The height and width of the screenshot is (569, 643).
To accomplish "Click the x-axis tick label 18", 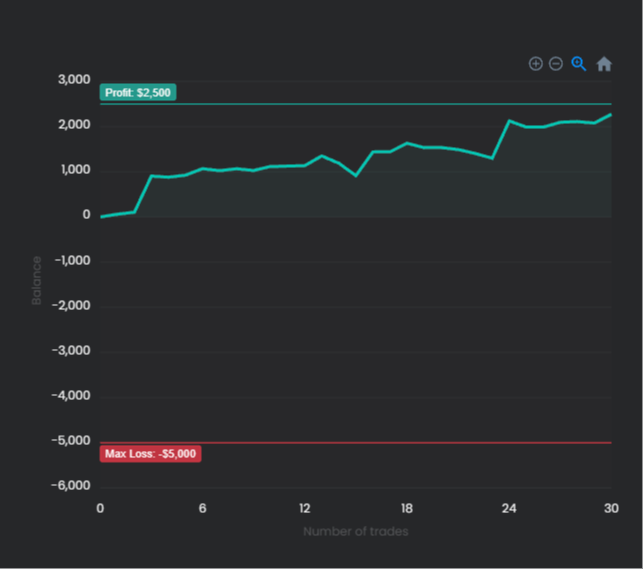I will pos(406,508).
